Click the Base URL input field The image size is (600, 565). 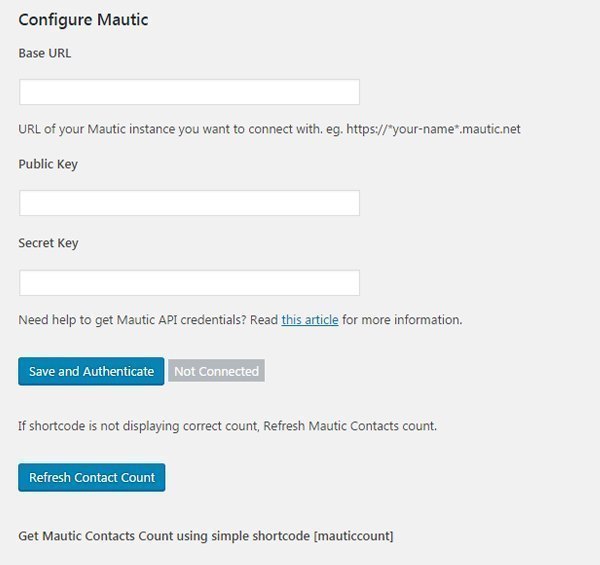[x=189, y=92]
